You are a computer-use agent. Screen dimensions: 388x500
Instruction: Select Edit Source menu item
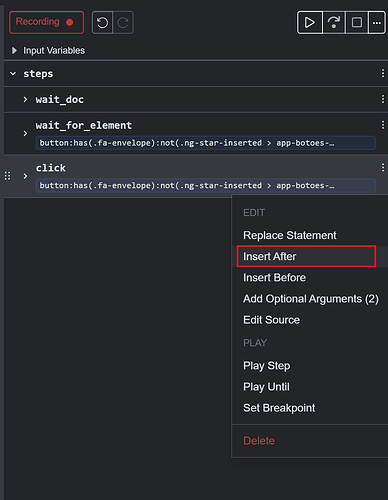click(271, 320)
